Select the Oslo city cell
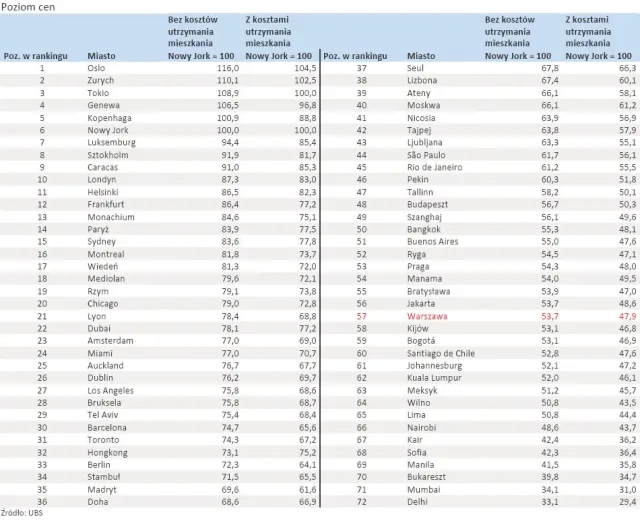The height and width of the screenshot is (523, 640). click(97, 68)
